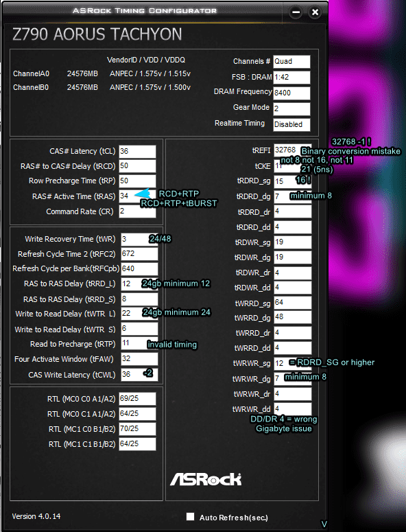Click the tRFCpb value field showing 640

pyautogui.click(x=139, y=269)
